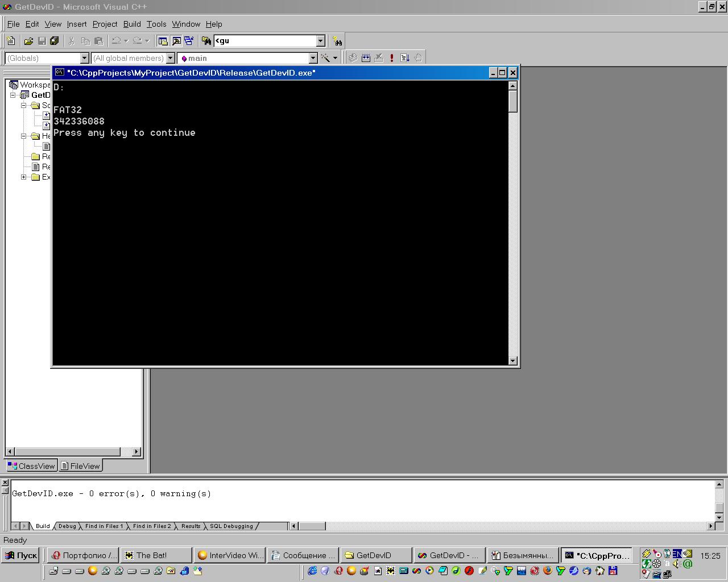Screen dimensions: 728x582
Task: Click the Insert/Remove Breakpoint hand icon
Action: pos(418,58)
